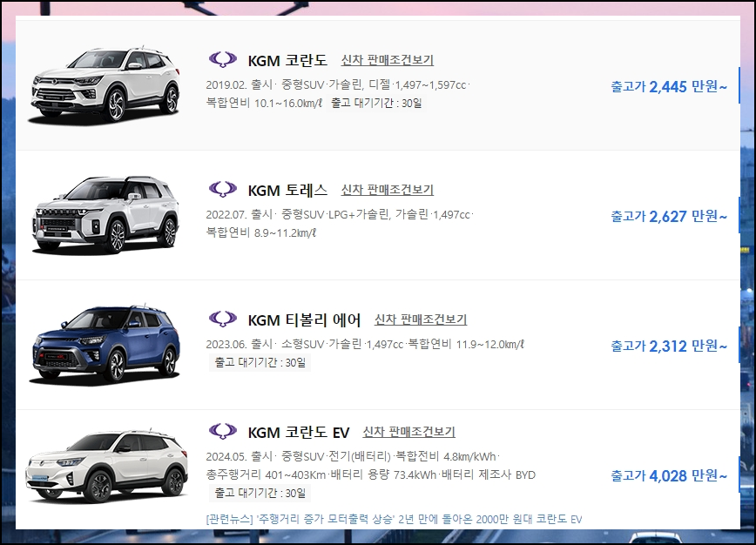Click 코란도's 출고 대기기간 : 30일 badge
The image size is (756, 545).
[x=376, y=103]
